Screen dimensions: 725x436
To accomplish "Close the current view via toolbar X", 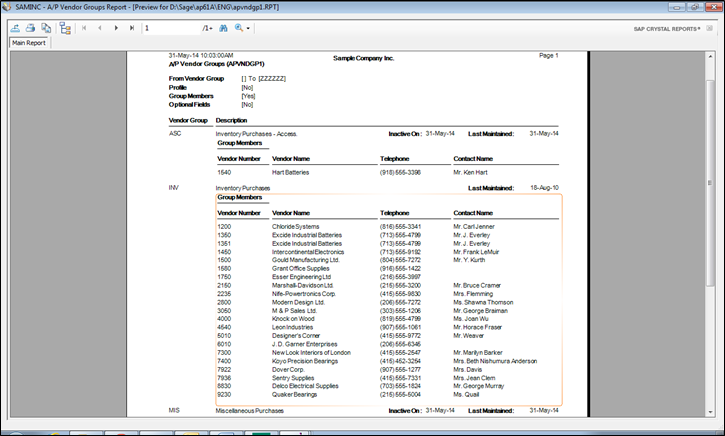I will coord(710,28).
